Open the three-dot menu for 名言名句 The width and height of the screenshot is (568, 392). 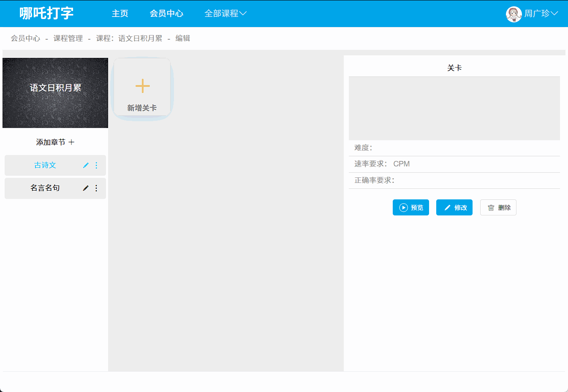tap(96, 188)
